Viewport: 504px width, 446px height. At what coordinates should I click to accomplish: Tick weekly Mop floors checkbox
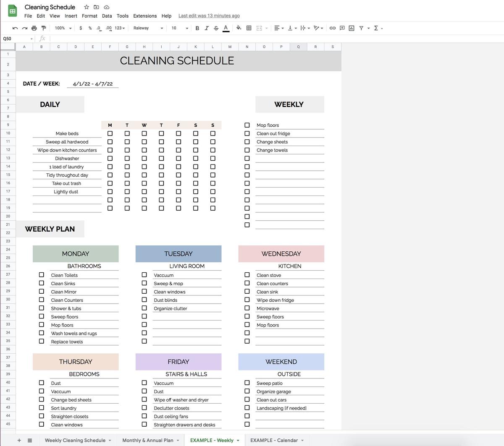(x=247, y=125)
